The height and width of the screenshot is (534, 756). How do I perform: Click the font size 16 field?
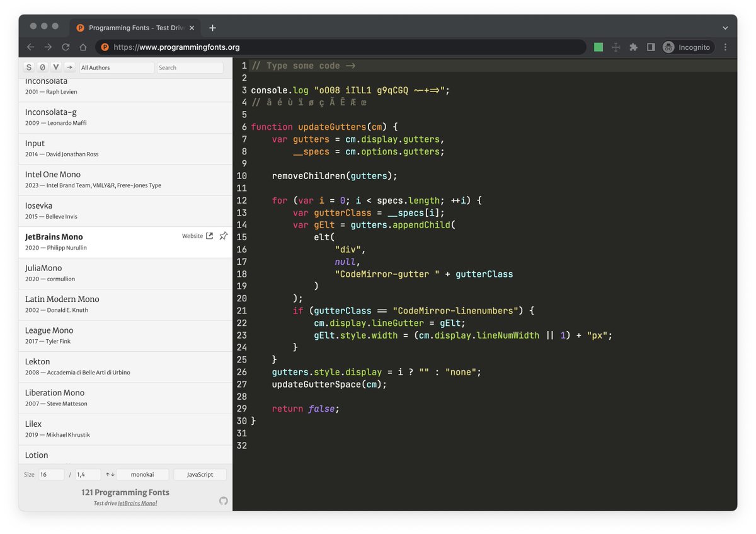pyautogui.click(x=51, y=475)
